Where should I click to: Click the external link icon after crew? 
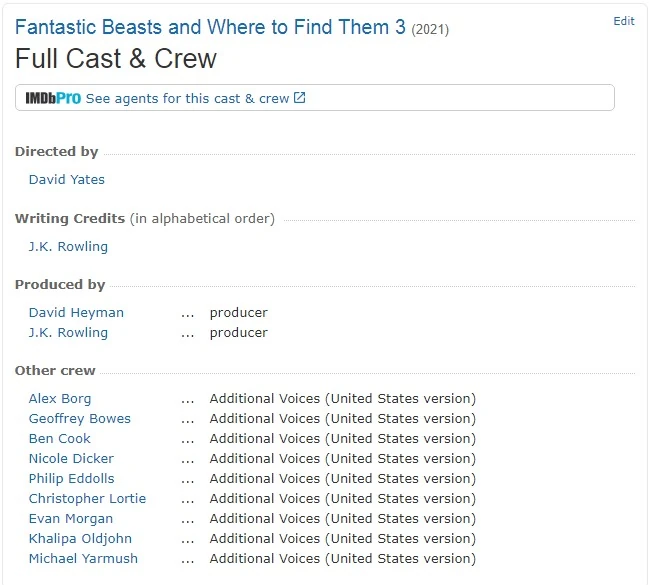pyautogui.click(x=300, y=98)
